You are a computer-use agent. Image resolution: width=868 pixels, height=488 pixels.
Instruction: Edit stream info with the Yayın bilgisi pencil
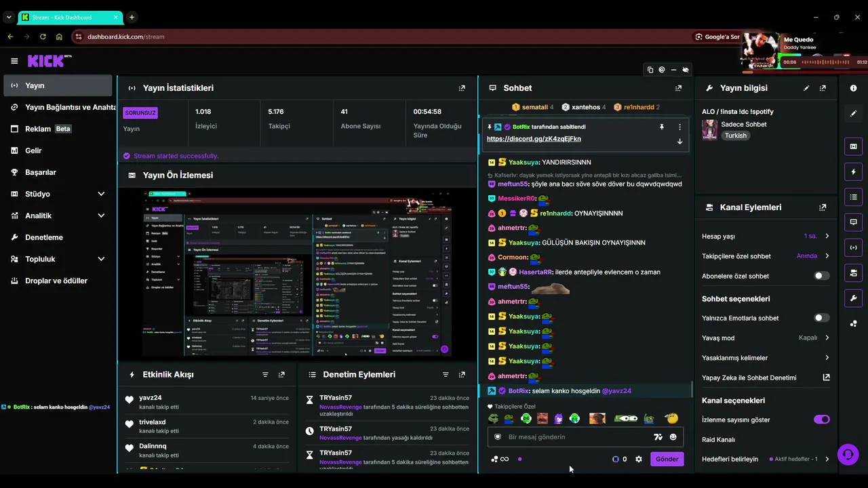tap(806, 88)
